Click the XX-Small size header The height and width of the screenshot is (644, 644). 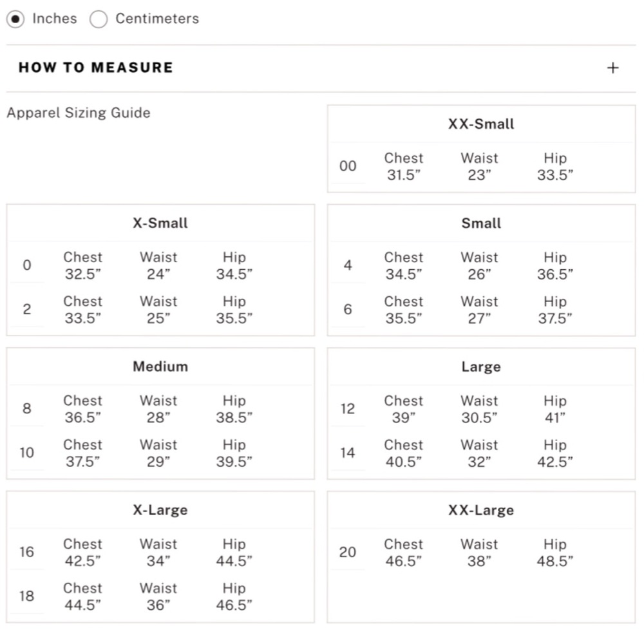[x=481, y=124]
